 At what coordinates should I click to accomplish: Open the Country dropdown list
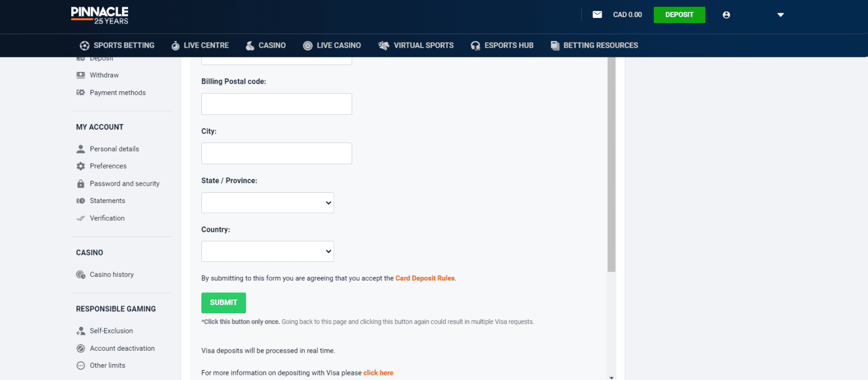pos(267,251)
